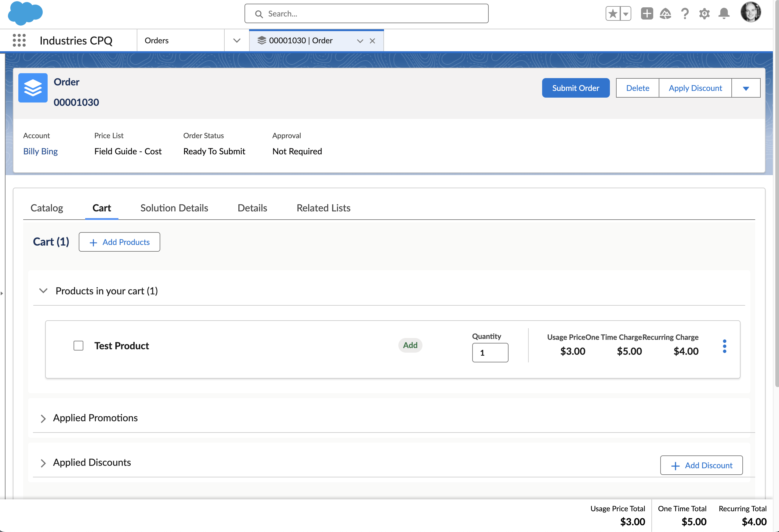
Task: Click the Field Guide - Cost price list
Action: 128,151
